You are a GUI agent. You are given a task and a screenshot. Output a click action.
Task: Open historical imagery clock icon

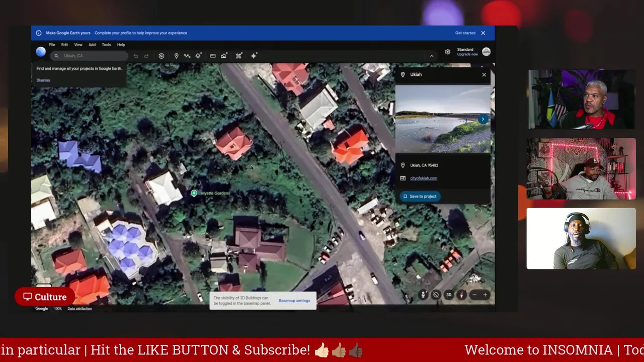tap(162, 56)
